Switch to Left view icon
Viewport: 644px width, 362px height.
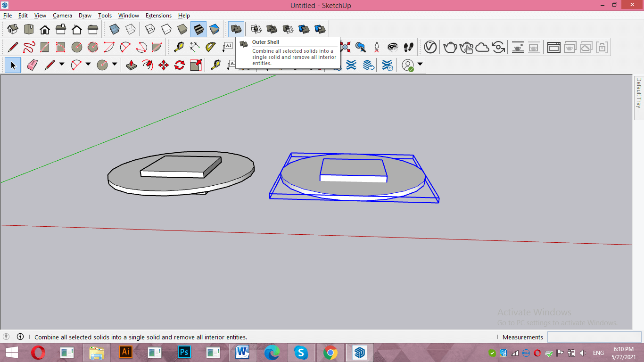93,30
